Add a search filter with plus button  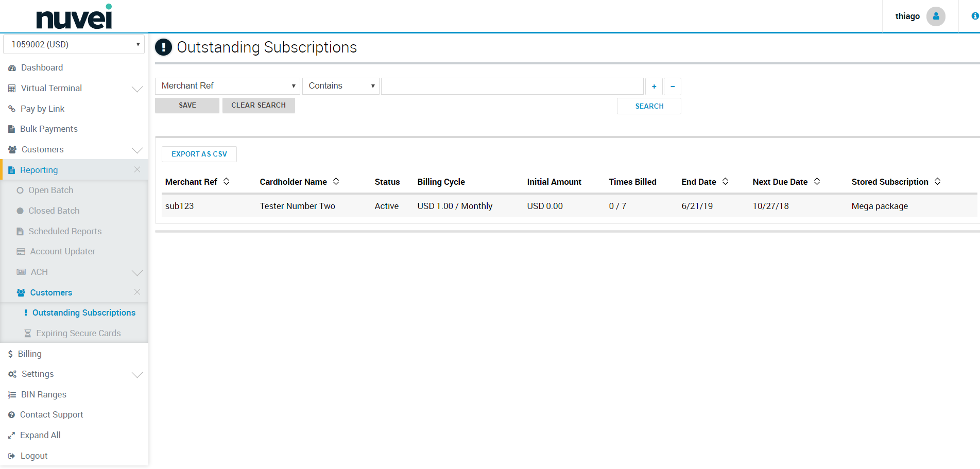point(654,86)
